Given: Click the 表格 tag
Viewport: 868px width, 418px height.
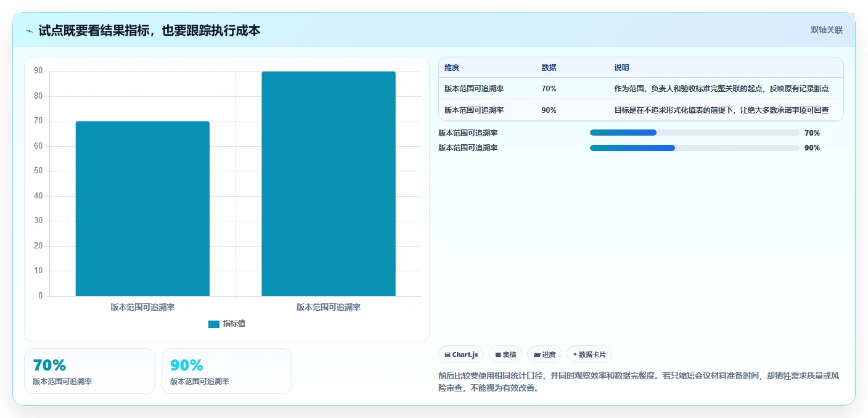Looking at the screenshot, I should tap(506, 354).
